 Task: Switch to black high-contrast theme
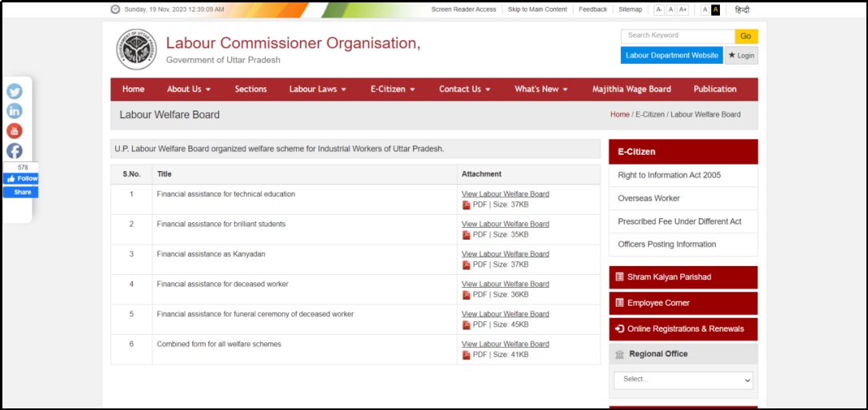(x=715, y=10)
